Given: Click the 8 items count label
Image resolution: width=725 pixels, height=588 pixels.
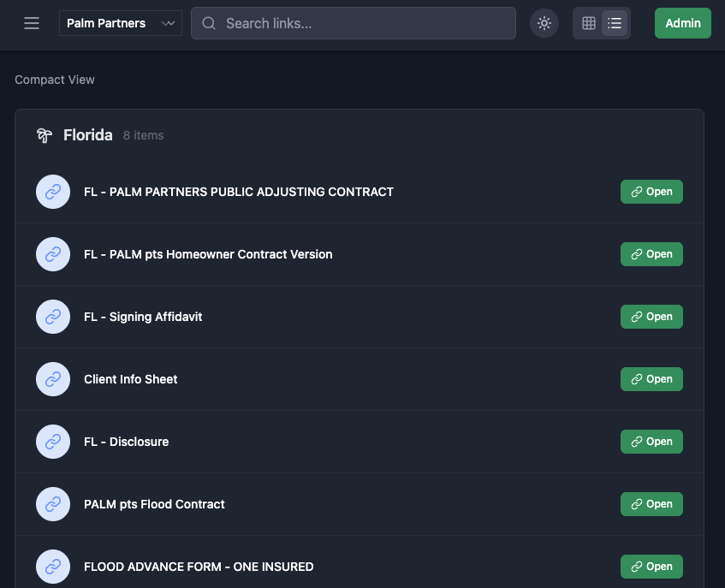Looking at the screenshot, I should click(x=143, y=135).
